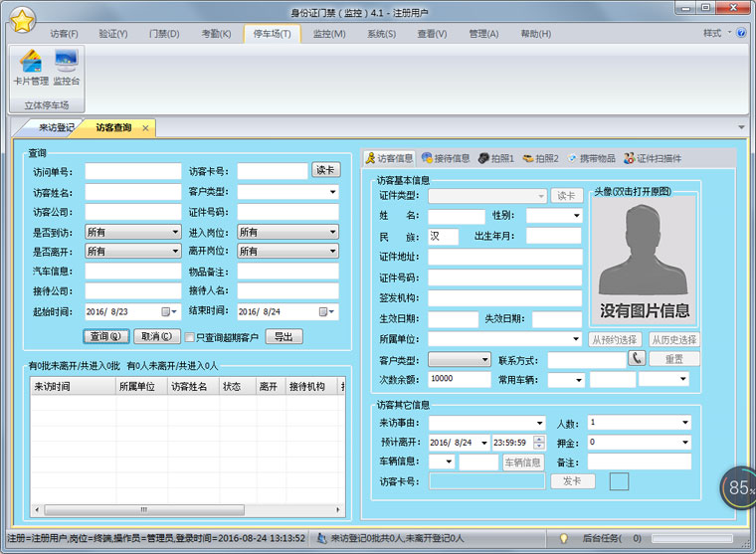This screenshot has width=756, height=554.
Task: Click 读卡 button beside 访客卡号
Action: coord(325,170)
